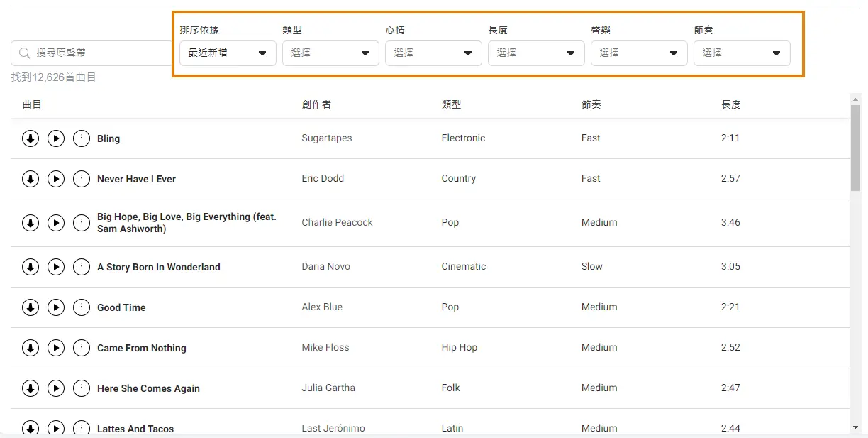Click the creator name Julia Gartha
Image resolution: width=868 pixels, height=438 pixels.
(x=328, y=388)
